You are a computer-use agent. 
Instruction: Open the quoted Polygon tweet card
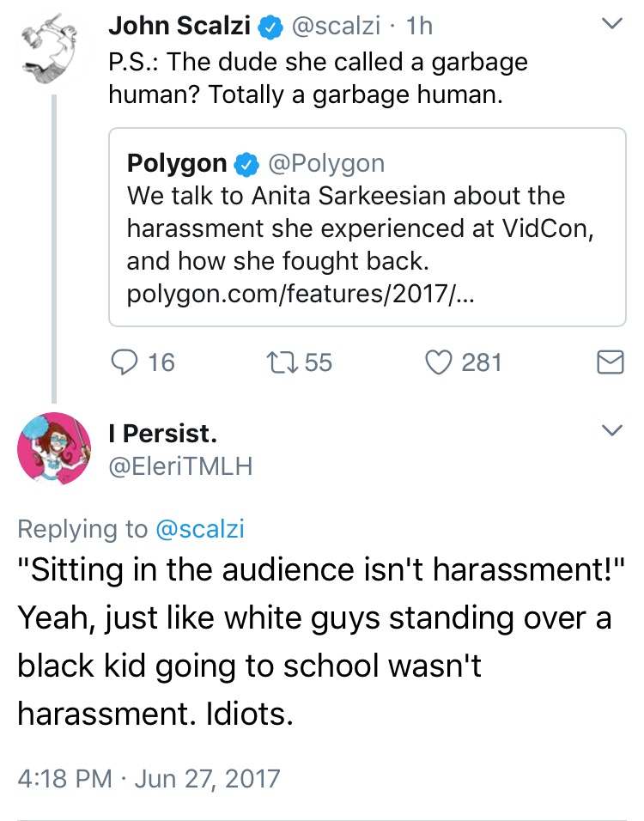[367, 228]
